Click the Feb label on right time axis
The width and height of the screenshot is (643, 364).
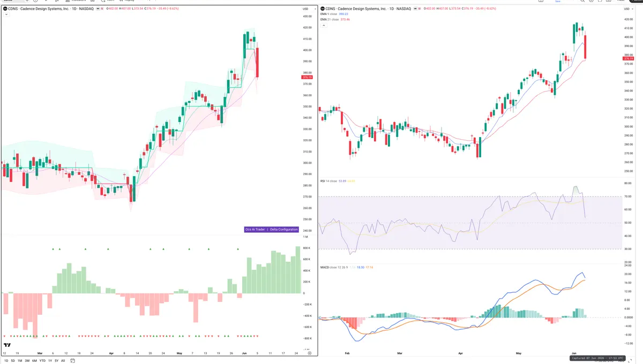(347, 354)
